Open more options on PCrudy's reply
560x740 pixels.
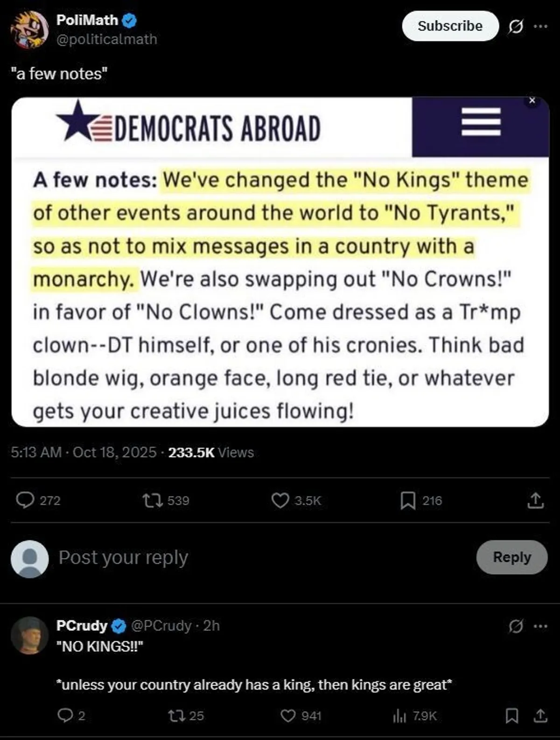coord(540,626)
